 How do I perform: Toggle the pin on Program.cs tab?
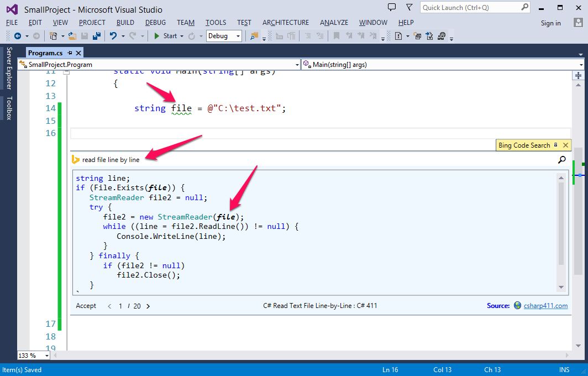[x=70, y=53]
